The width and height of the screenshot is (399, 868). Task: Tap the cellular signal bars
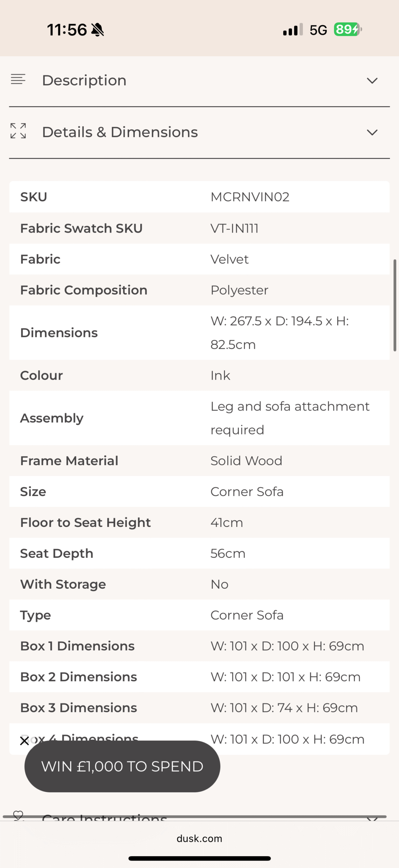(x=293, y=30)
